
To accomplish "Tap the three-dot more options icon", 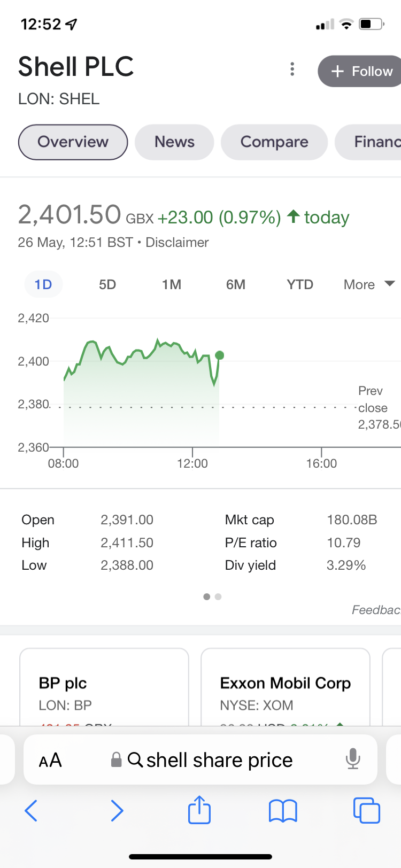I will [292, 69].
